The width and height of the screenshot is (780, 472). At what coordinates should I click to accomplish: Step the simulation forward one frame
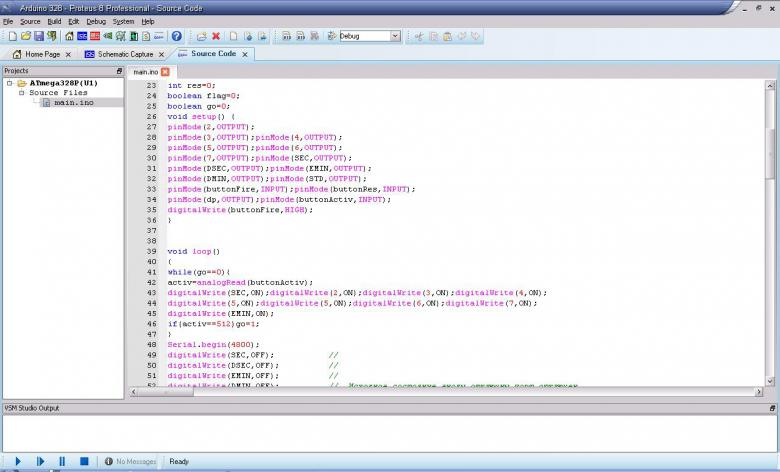(40, 461)
